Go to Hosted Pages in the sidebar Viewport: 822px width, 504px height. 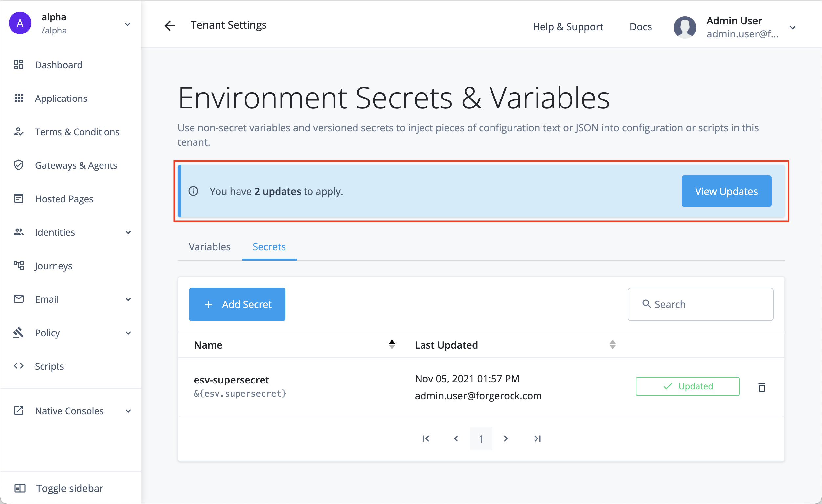tap(64, 199)
